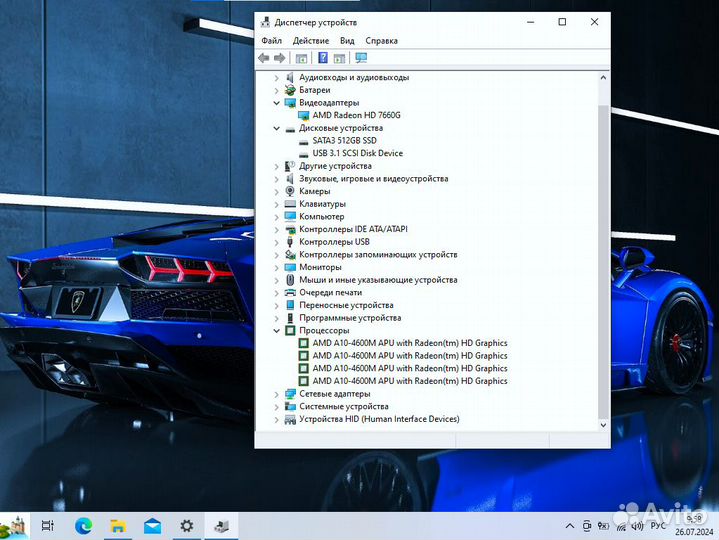Open File Explorer from the taskbar
The image size is (719, 540).
point(118,526)
